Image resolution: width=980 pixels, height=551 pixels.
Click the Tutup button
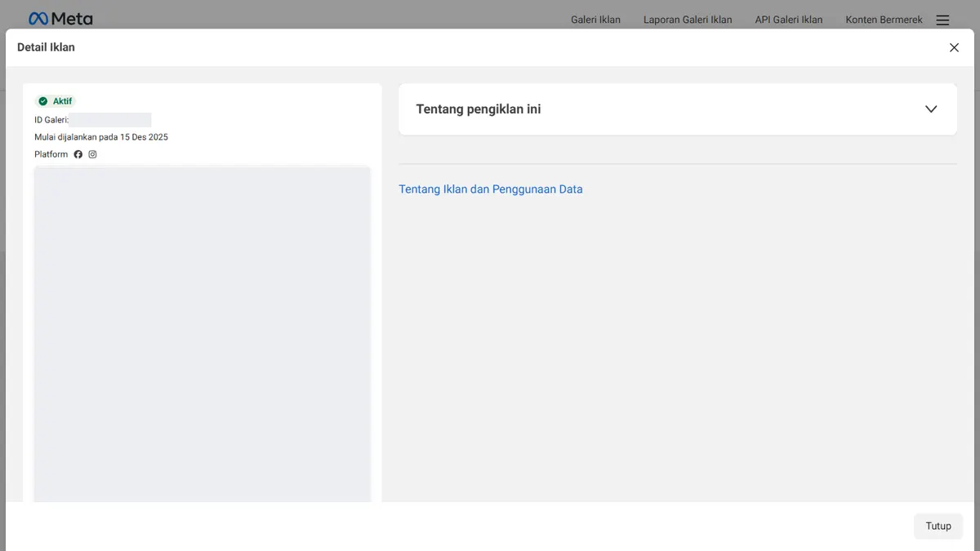click(x=938, y=526)
